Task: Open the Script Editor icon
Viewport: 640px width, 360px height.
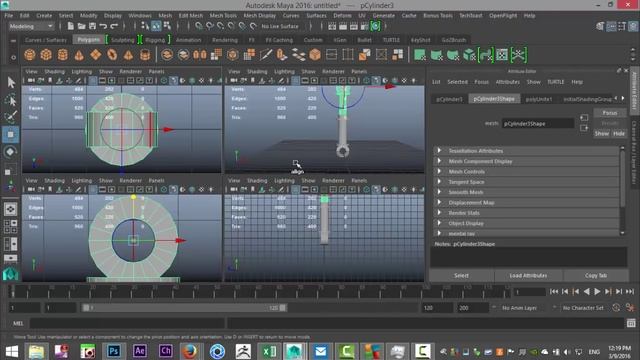Action: pos(631,323)
